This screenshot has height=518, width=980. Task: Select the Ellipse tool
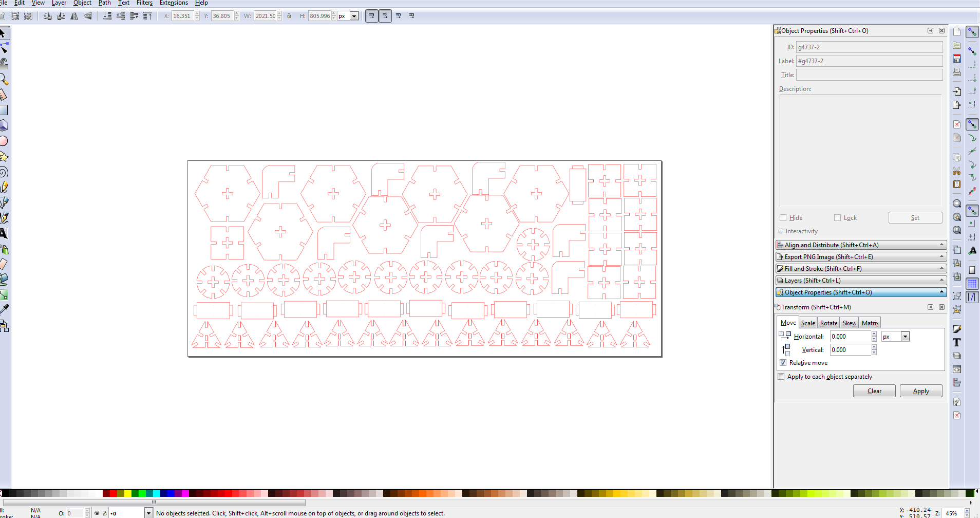[3, 141]
